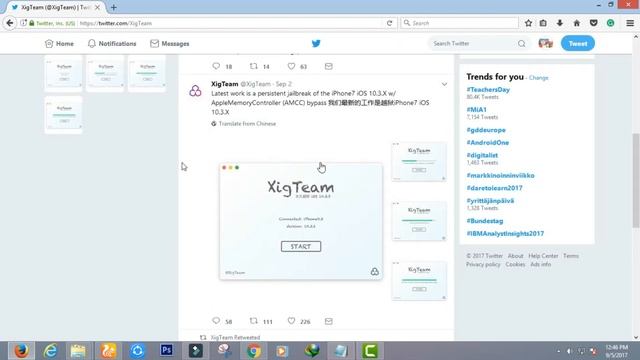Open File Explorer folder on taskbar
Image resolution: width=640 pixels, height=360 pixels.
(78, 351)
